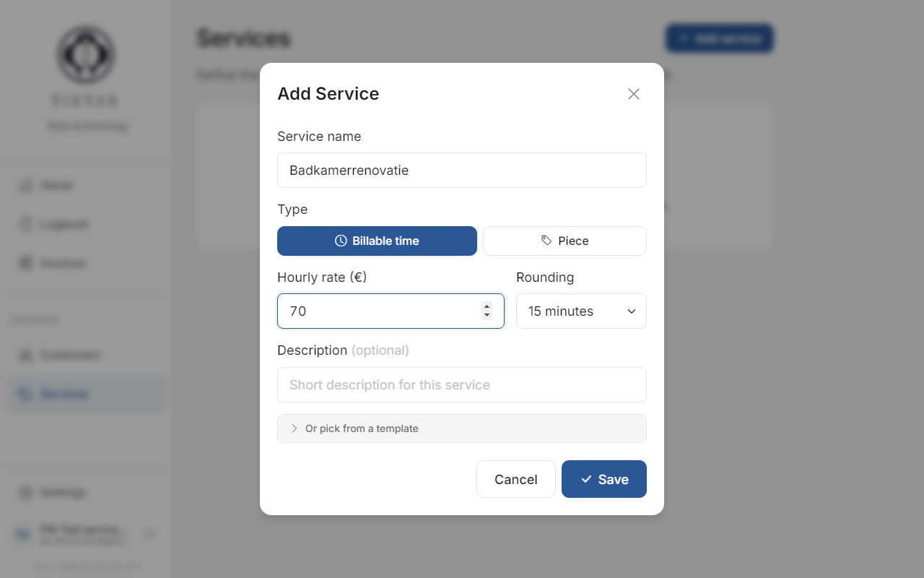This screenshot has width=924, height=578.
Task: Increase the hourly rate with the stepper arrow
Action: tap(487, 306)
